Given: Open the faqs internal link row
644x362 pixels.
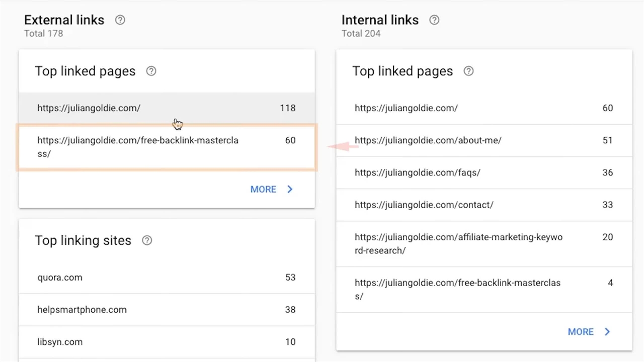Looking at the screenshot, I should (483, 172).
